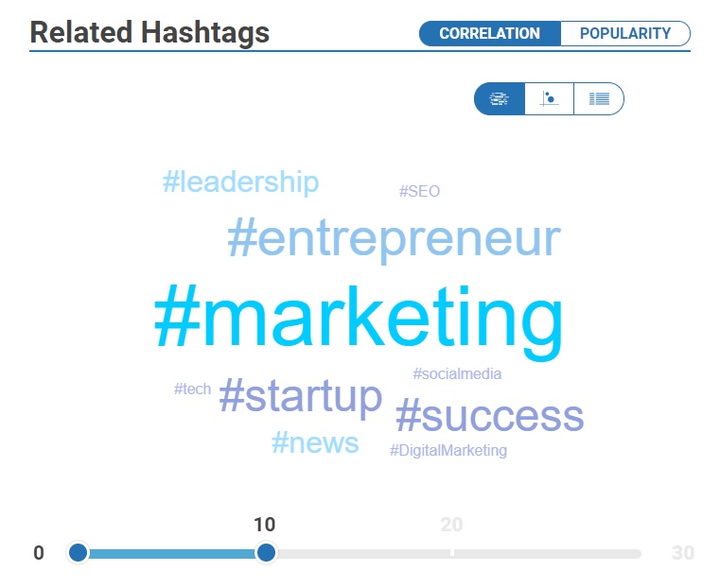Viewport: 720px width, 588px height.
Task: Click the slider's right handle at 10
Action: [266, 552]
